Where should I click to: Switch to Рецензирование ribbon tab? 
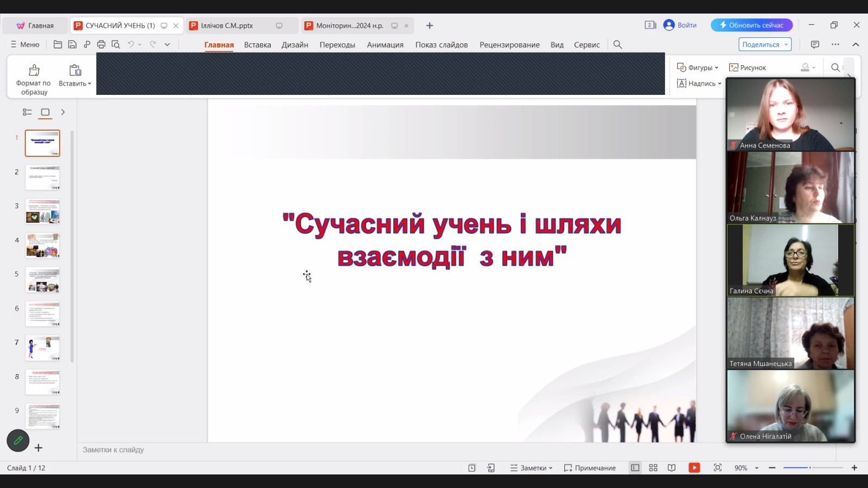pos(509,44)
